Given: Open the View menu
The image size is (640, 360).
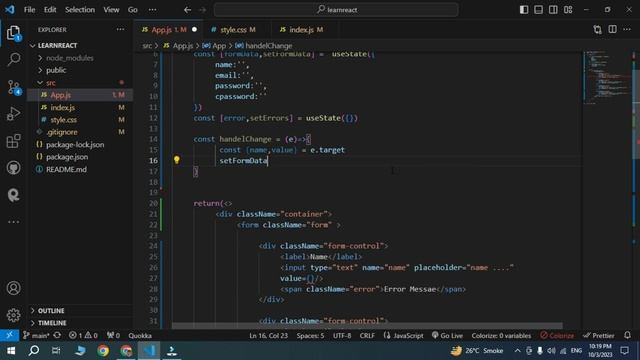Looking at the screenshot, I should tap(111, 9).
